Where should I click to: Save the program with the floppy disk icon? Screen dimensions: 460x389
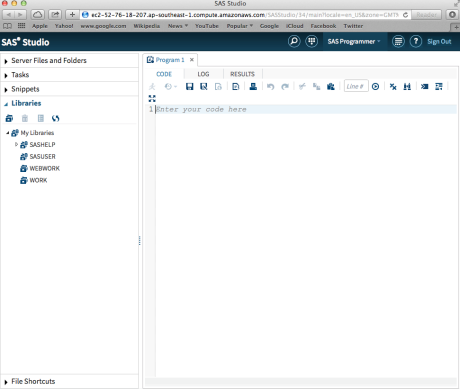pos(190,87)
